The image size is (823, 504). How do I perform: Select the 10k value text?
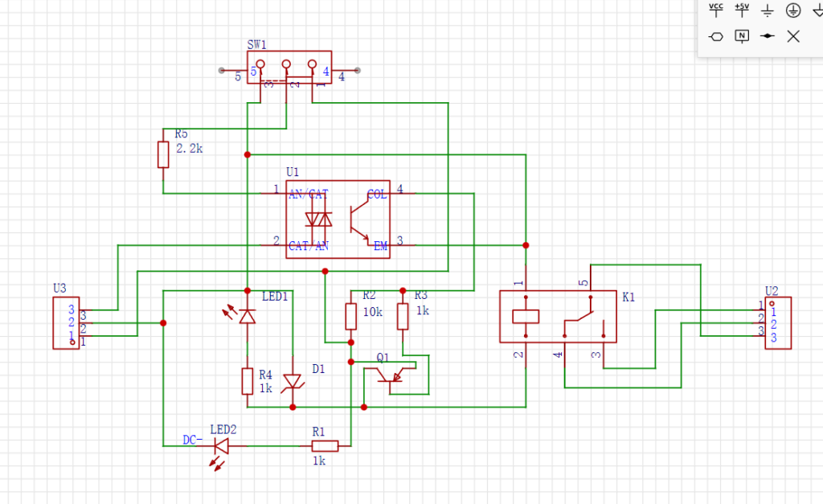(x=373, y=312)
